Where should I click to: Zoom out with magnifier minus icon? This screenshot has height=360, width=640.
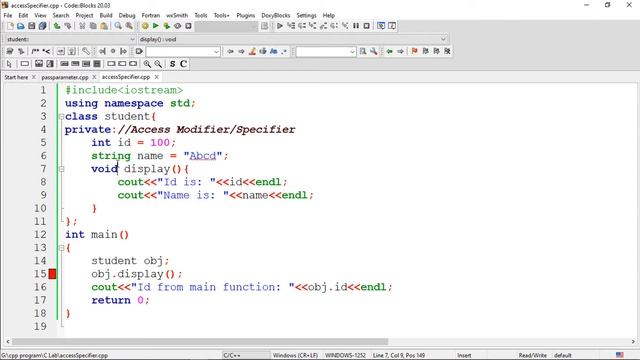click(x=158, y=64)
